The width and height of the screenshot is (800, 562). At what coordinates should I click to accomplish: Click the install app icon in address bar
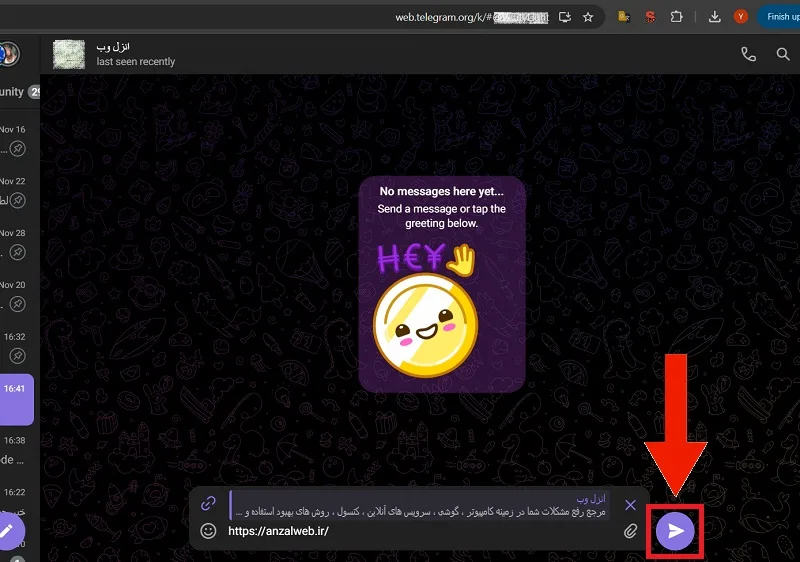[565, 17]
